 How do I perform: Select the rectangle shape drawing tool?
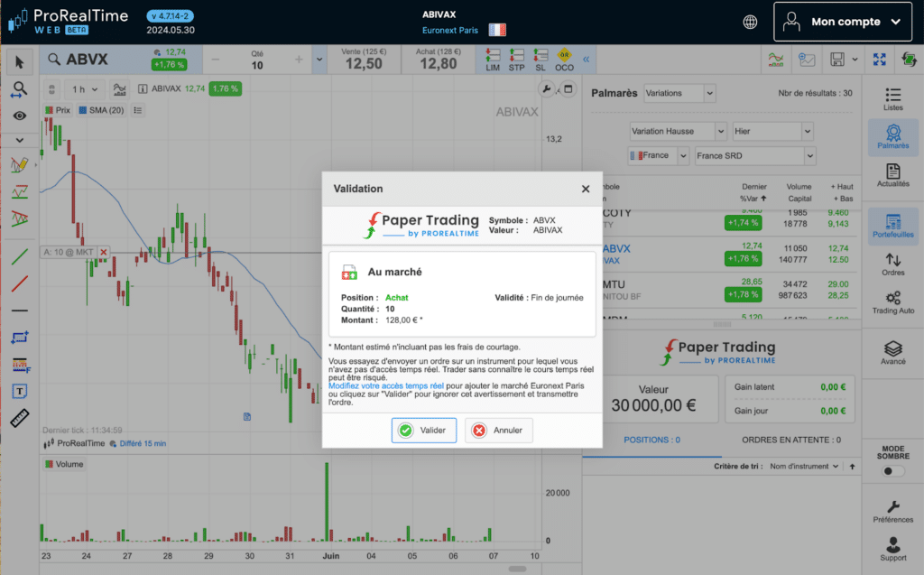pos(20,338)
